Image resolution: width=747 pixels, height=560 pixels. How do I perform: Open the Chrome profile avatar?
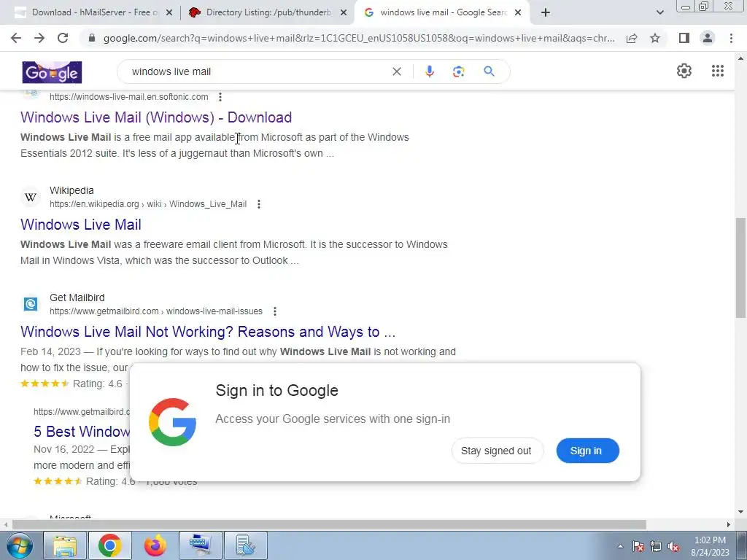(708, 38)
